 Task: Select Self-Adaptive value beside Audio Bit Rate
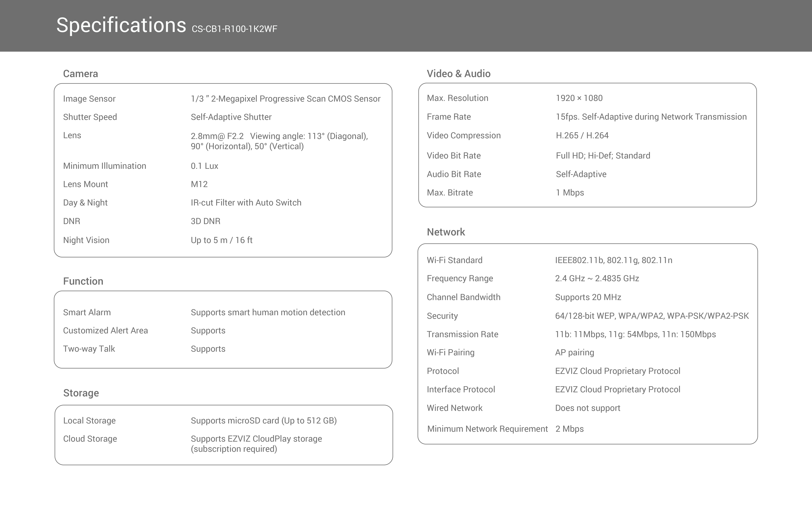tap(581, 174)
